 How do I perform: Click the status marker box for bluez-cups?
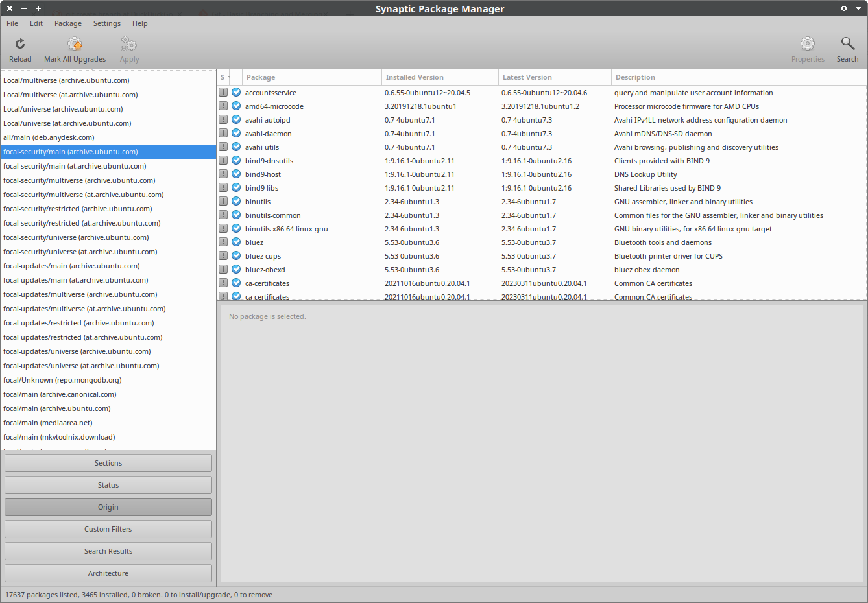click(x=223, y=256)
